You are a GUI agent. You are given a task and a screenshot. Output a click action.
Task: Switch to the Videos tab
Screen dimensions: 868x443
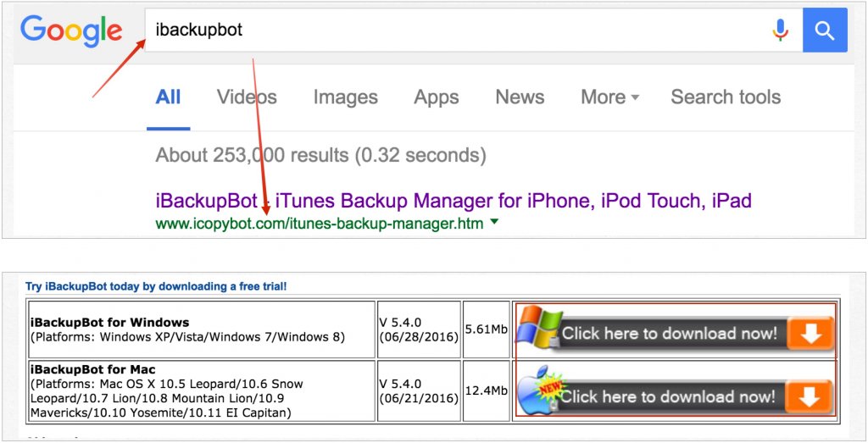[x=247, y=97]
